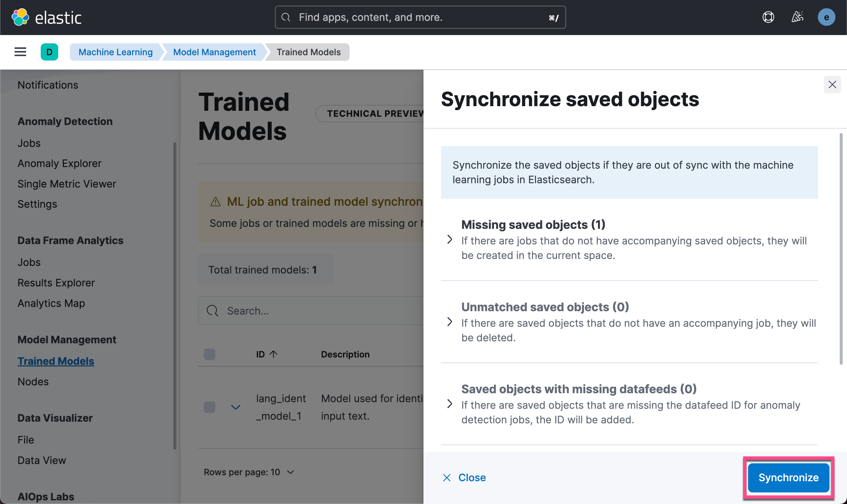Sort the table by the ID column arrow
The width and height of the screenshot is (847, 504).
pyautogui.click(x=274, y=354)
